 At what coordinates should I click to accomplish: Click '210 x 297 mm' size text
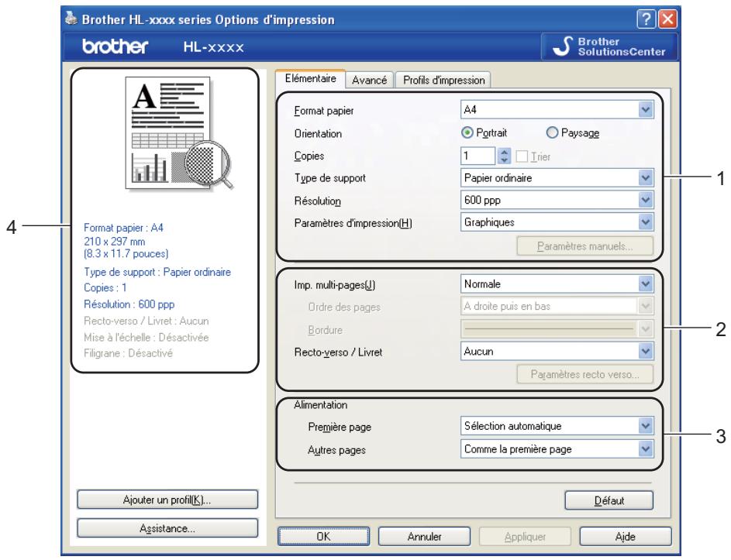click(114, 242)
